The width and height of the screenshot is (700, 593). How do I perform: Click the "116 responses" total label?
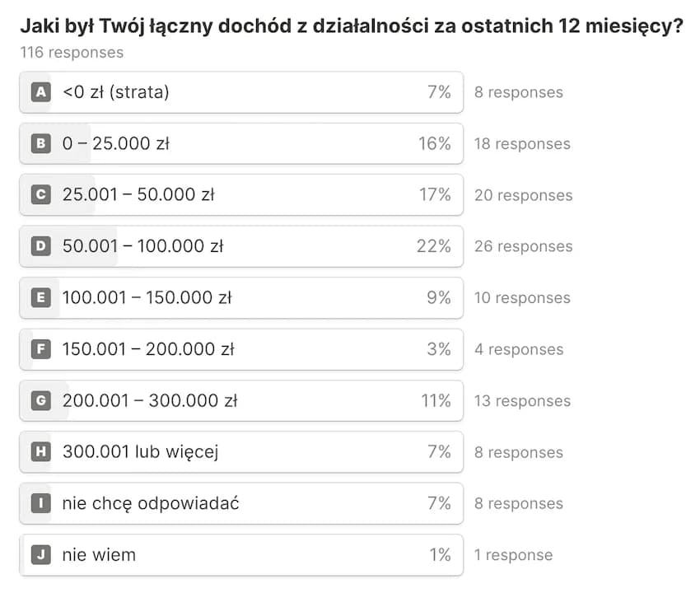72,53
